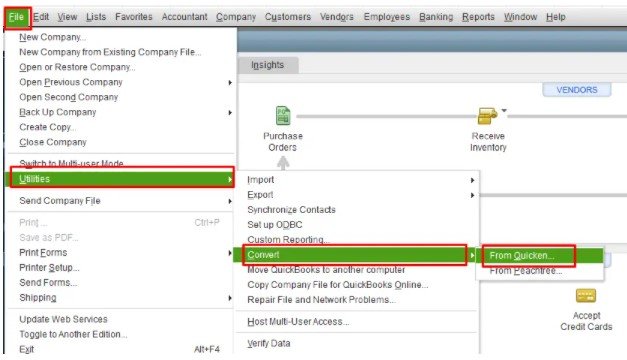This screenshot has height=360, width=627.
Task: Select From Peachtree conversion option
Action: [526, 271]
